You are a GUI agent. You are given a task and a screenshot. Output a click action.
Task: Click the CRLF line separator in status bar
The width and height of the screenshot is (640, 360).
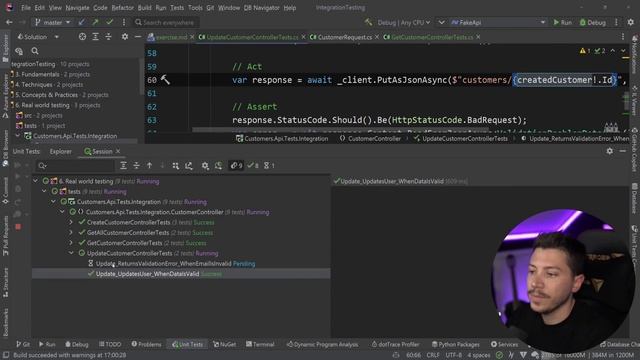coord(433,355)
